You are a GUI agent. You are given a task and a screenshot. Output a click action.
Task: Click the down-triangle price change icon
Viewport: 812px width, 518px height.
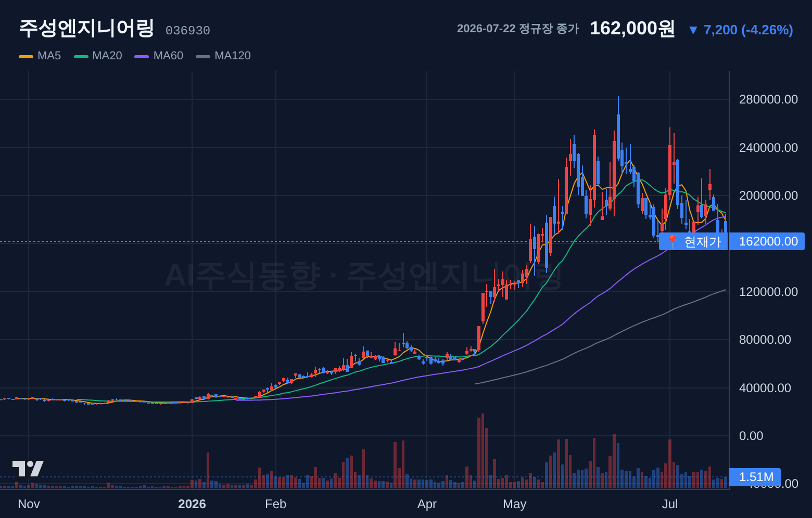[693, 30]
